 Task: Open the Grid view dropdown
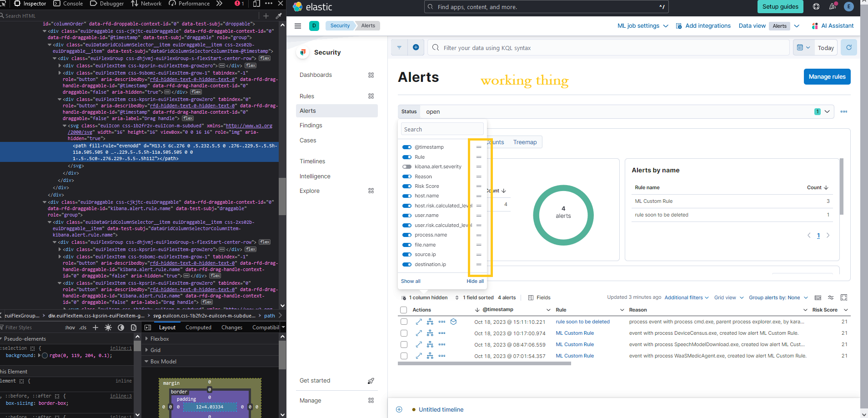point(728,297)
